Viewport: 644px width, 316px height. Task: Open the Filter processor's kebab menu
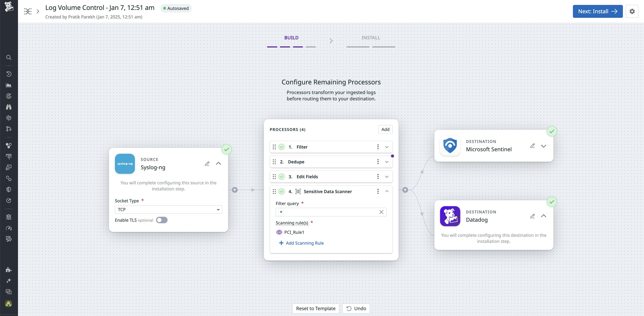tap(378, 147)
